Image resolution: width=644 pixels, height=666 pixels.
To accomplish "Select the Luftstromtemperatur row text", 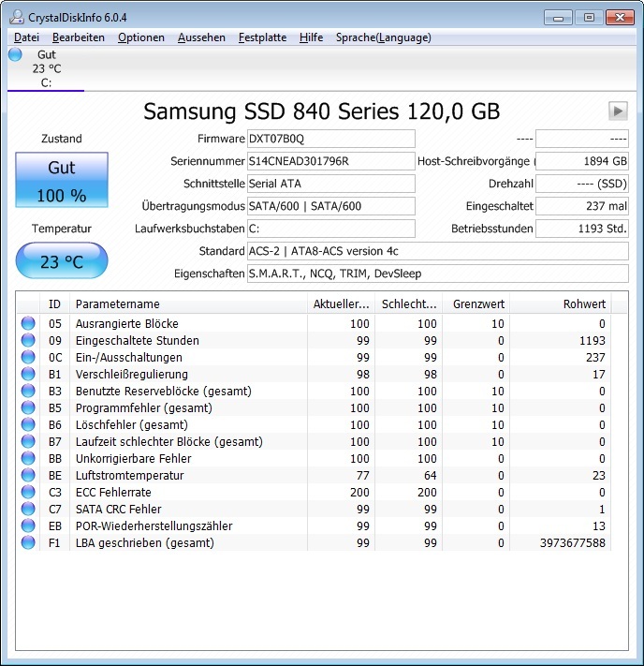I will [129, 475].
